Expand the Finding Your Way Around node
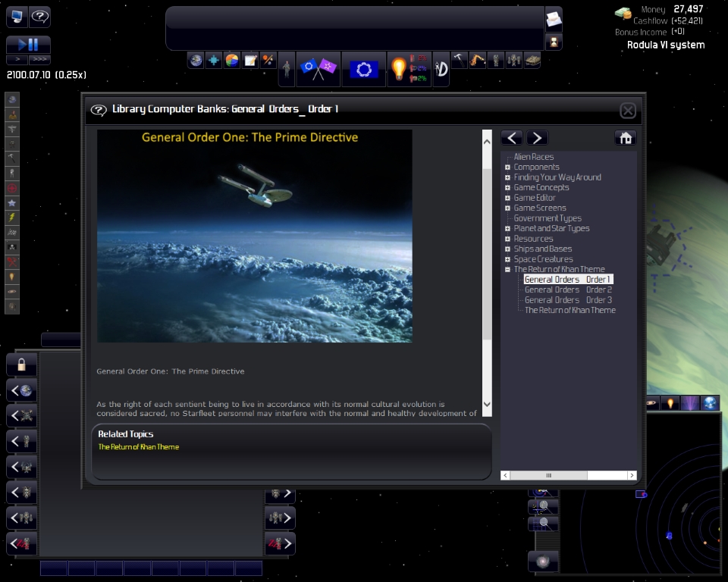Screen dimensions: 728x582 [507, 177]
